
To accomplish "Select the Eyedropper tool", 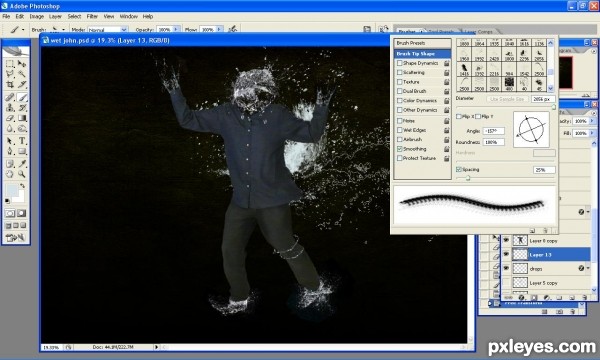I will pos(22,164).
